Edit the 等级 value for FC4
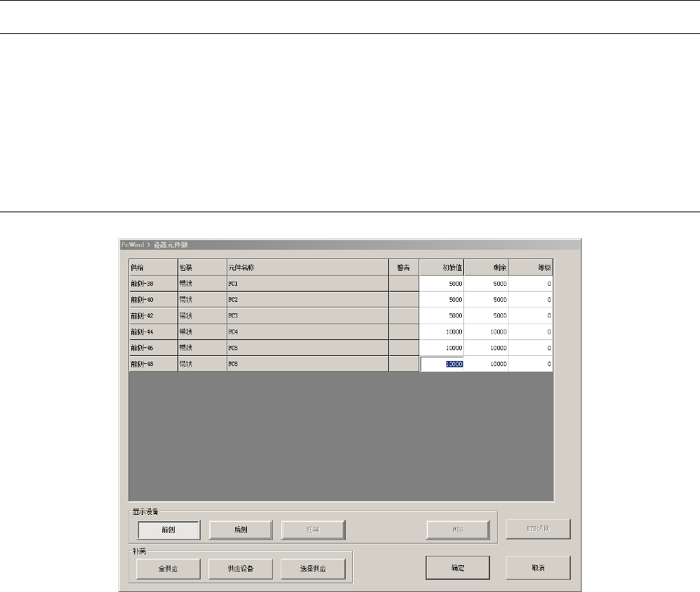This screenshot has height=592, width=700. click(x=531, y=331)
